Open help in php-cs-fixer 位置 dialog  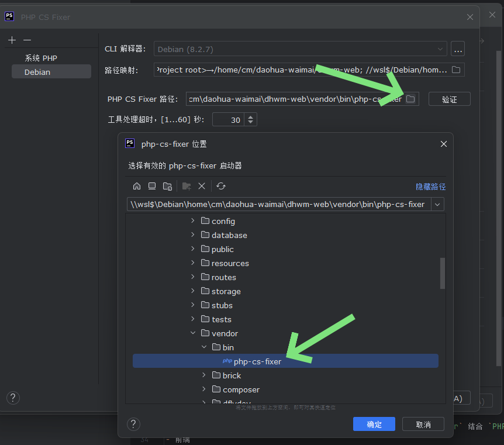(x=133, y=424)
